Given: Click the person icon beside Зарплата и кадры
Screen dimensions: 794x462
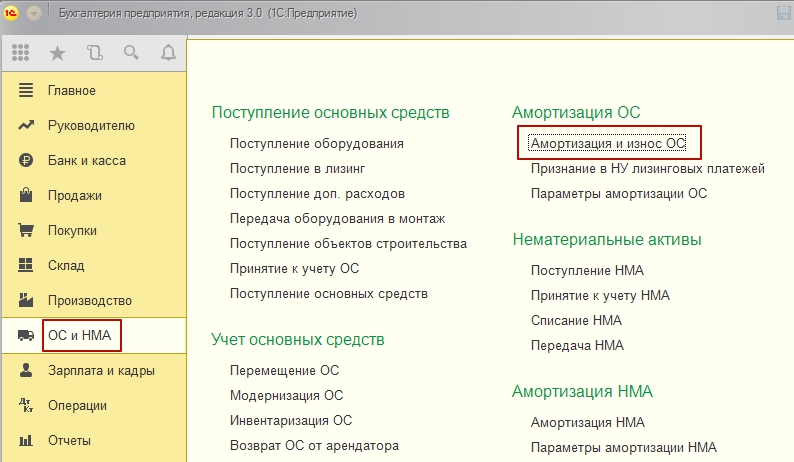Looking at the screenshot, I should tap(26, 370).
